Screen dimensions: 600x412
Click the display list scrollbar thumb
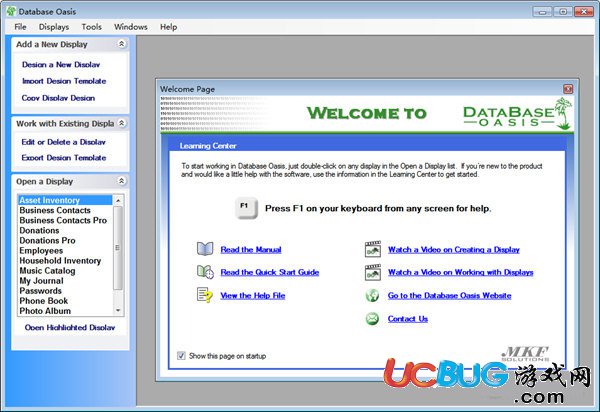coord(118,248)
